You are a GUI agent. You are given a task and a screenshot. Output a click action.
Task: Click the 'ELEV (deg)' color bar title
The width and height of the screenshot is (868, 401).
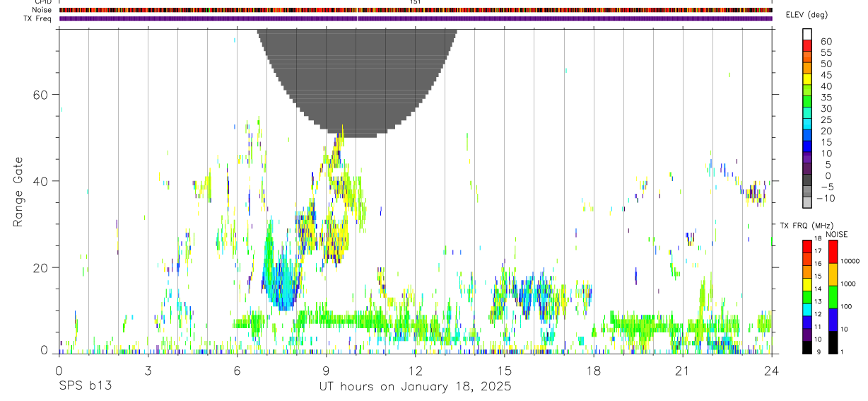807,15
